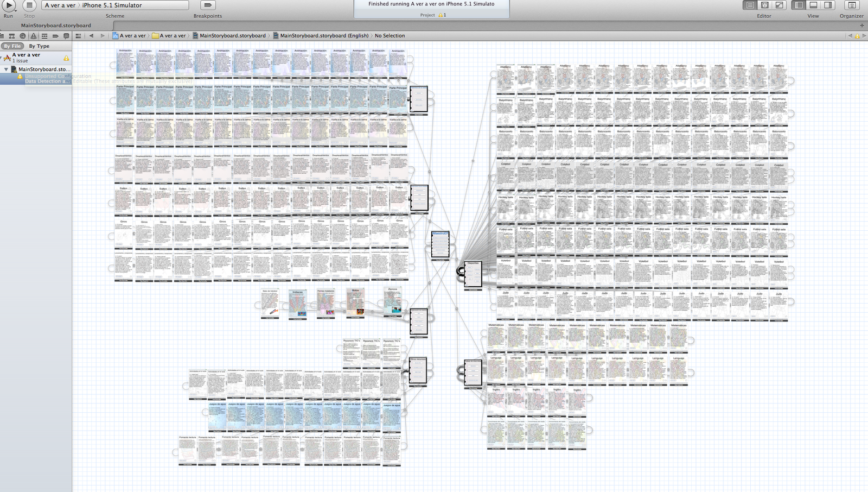Switch to the Assistant editor
The height and width of the screenshot is (492, 868).
point(764,5)
